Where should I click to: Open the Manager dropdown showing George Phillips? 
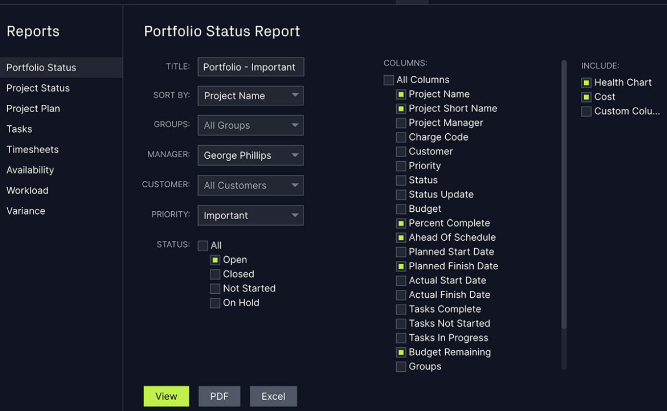[250, 156]
